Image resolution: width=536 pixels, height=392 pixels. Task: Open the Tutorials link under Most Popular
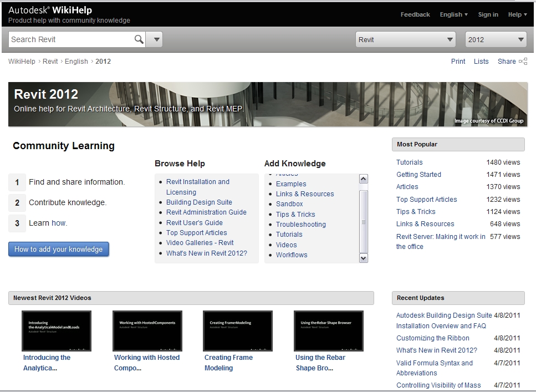pos(409,162)
